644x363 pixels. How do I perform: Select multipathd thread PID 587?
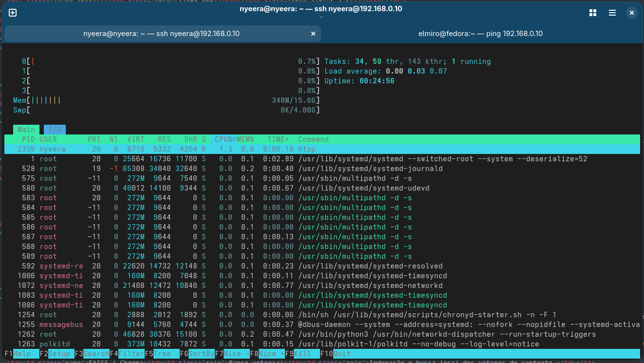point(322,237)
